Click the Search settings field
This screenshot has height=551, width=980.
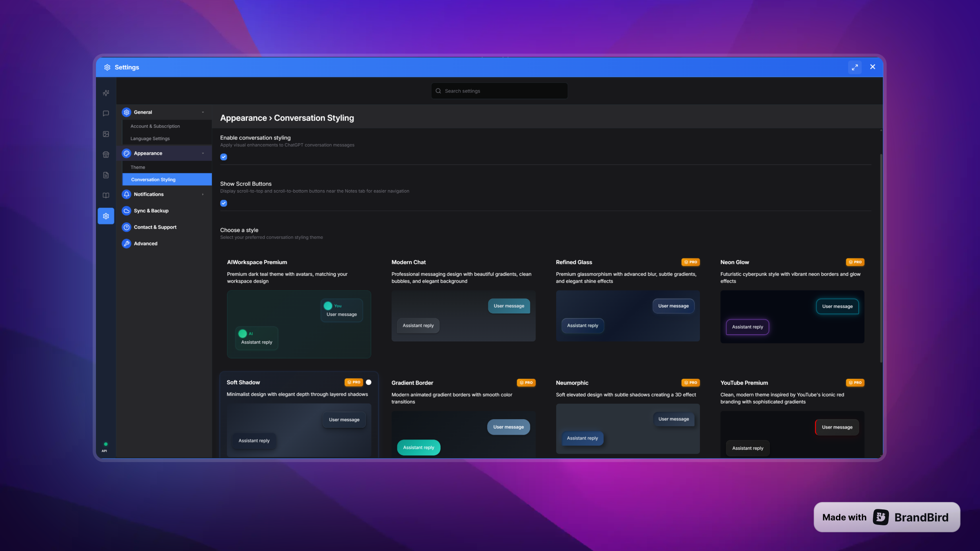[499, 91]
